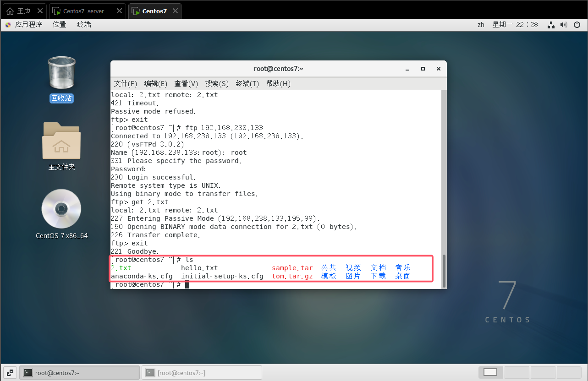Click the volume speaker icon in top bar
The image size is (588, 381).
564,25
